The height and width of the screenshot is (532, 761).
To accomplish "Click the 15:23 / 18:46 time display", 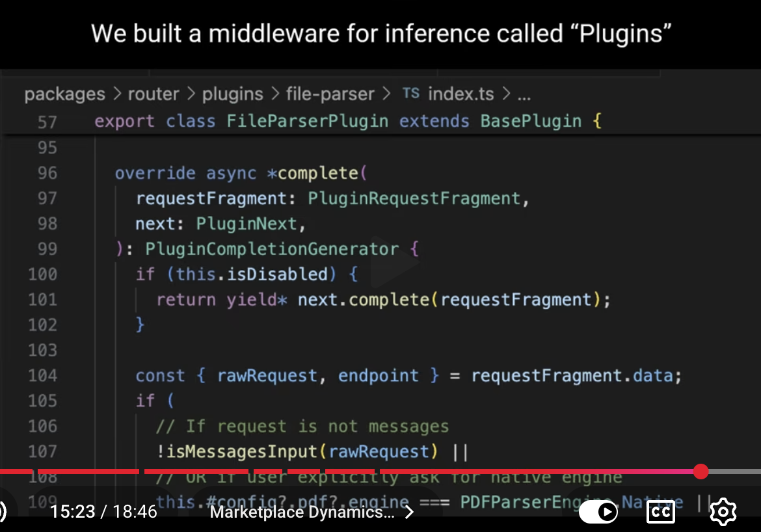I will tap(103, 512).
